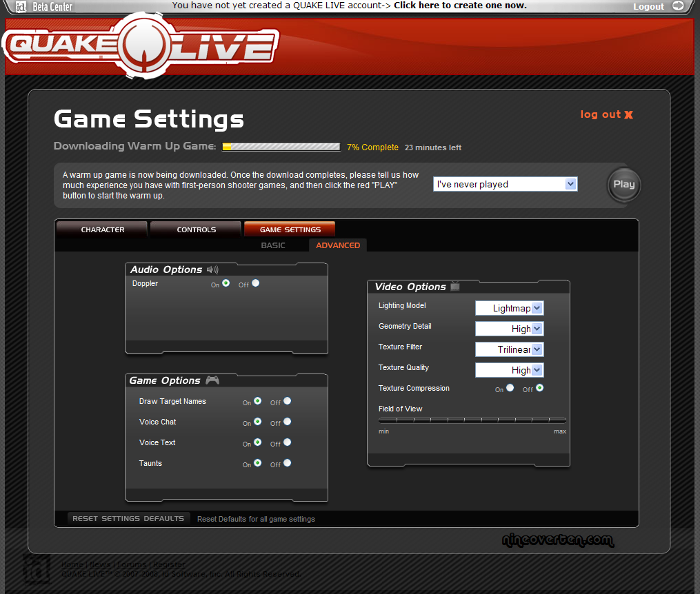Click the id Software icon in top bar
Image resolution: width=700 pixels, height=594 pixels.
21,7
